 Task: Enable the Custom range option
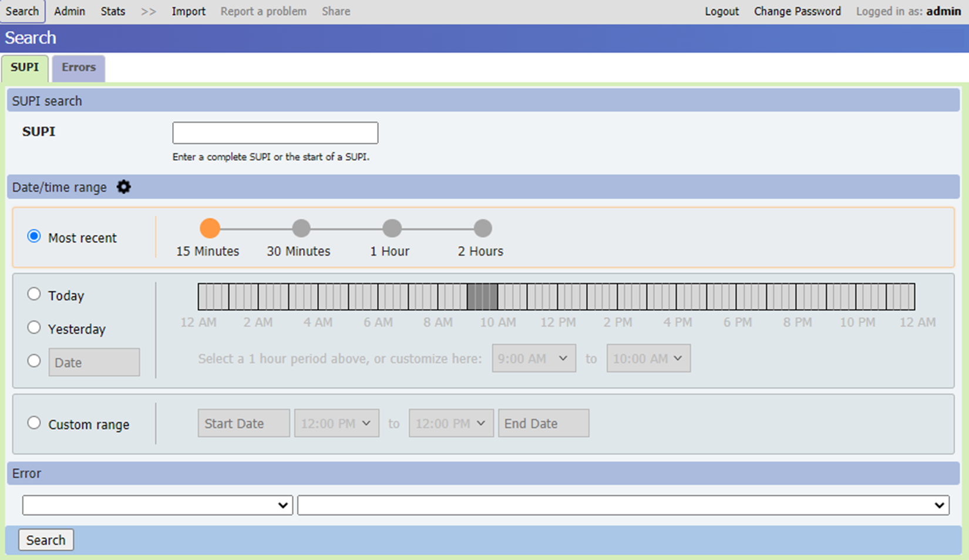click(34, 422)
